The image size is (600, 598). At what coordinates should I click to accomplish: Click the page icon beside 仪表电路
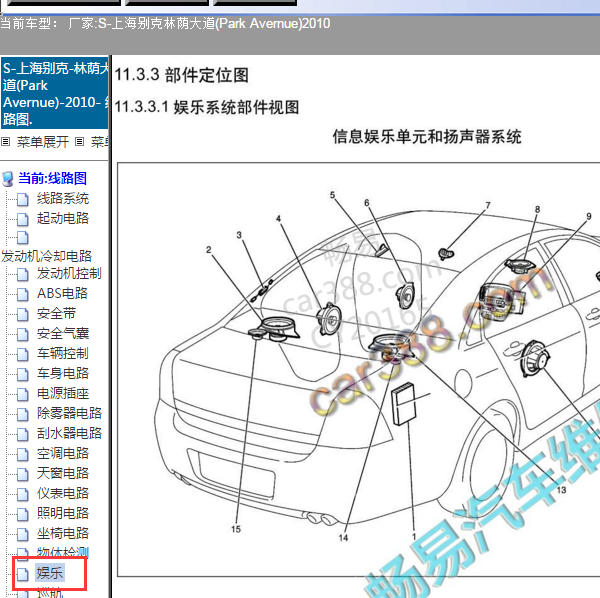click(x=23, y=494)
